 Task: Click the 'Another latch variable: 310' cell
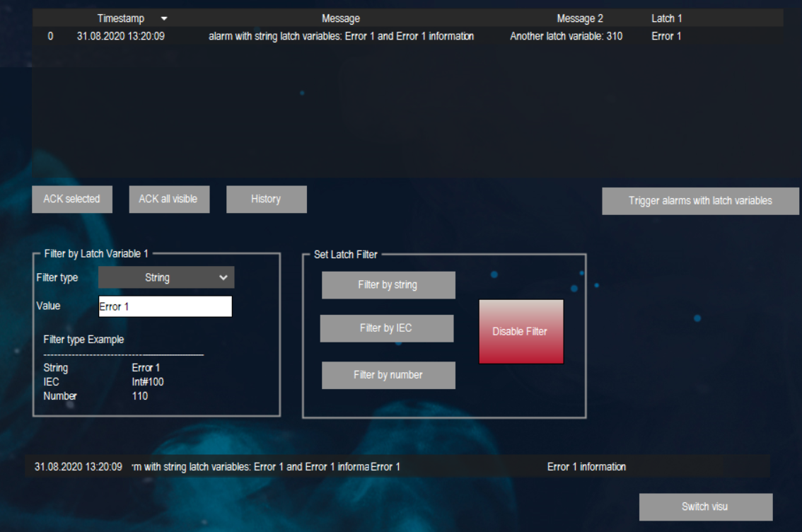pos(566,36)
